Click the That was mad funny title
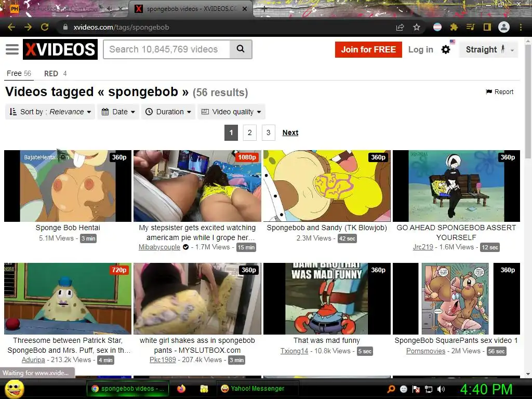532x399 pixels. coord(327,340)
